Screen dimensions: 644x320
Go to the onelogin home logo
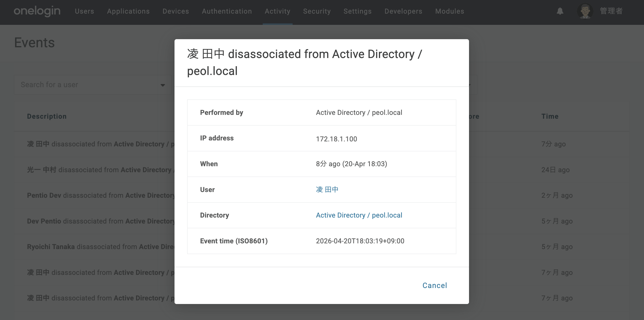[x=37, y=11]
